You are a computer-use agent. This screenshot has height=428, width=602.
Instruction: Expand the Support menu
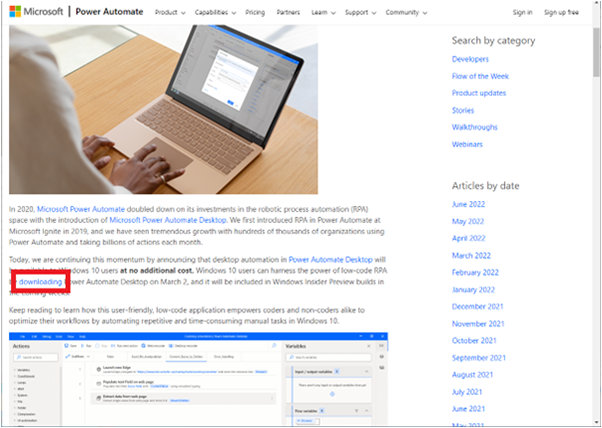pos(361,12)
